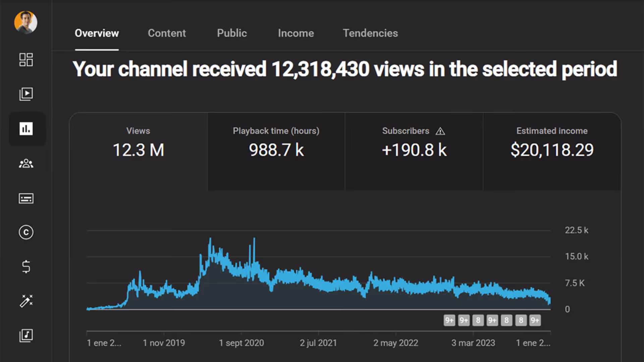Select the Content icon in the sidebar
This screenshot has height=362, width=644.
point(26,94)
